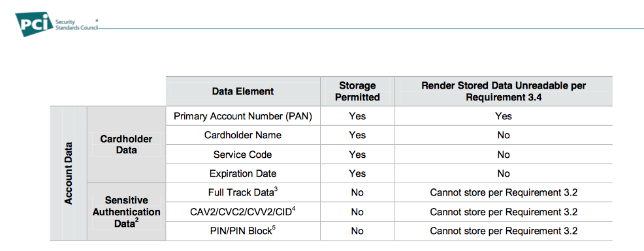Click the Storage Permitted column header
This screenshot has height=251, width=644.
click(x=357, y=91)
